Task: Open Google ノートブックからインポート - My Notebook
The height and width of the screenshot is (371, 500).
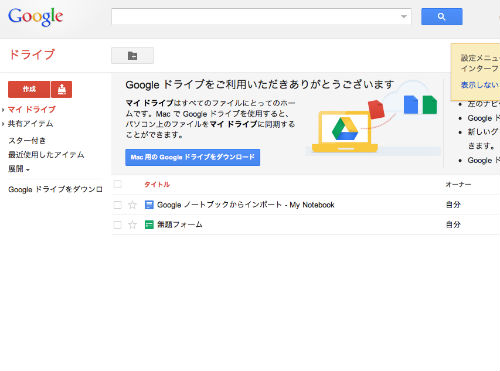Action: (x=246, y=205)
